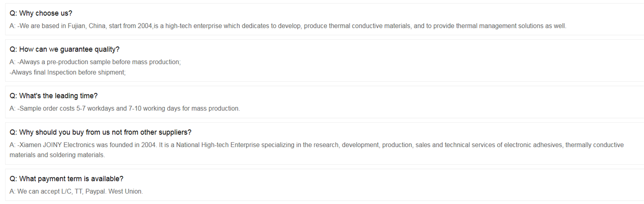Click "start from 2004" in first answer
Viewport: 644px width, 204px height.
[x=130, y=26]
